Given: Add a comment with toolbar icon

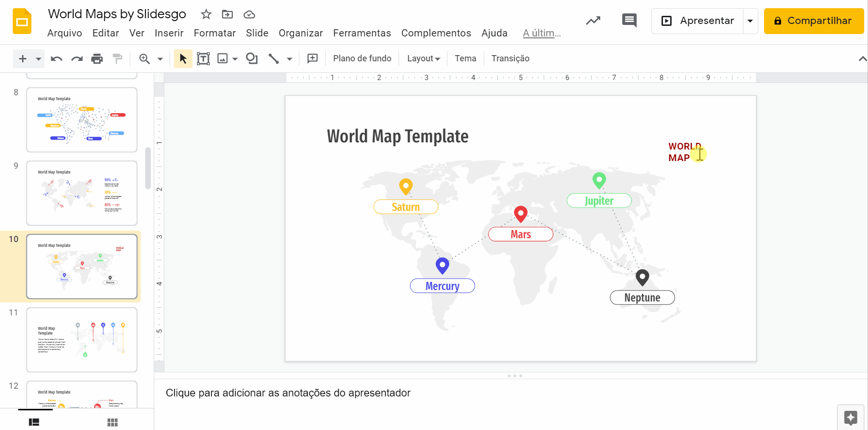Looking at the screenshot, I should [x=312, y=58].
